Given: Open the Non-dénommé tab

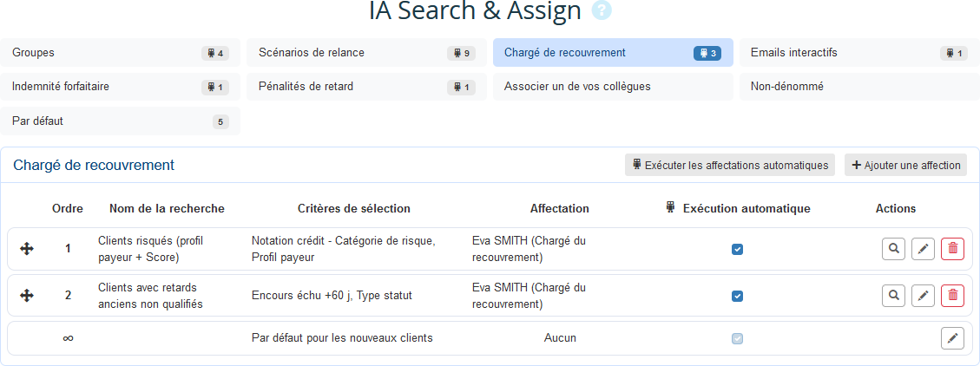Looking at the screenshot, I should 859,87.
